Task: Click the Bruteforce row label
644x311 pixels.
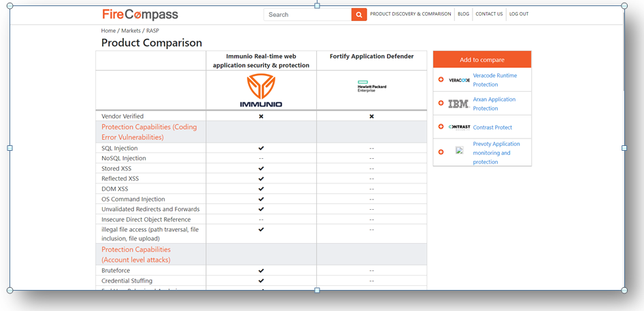Action: click(116, 271)
